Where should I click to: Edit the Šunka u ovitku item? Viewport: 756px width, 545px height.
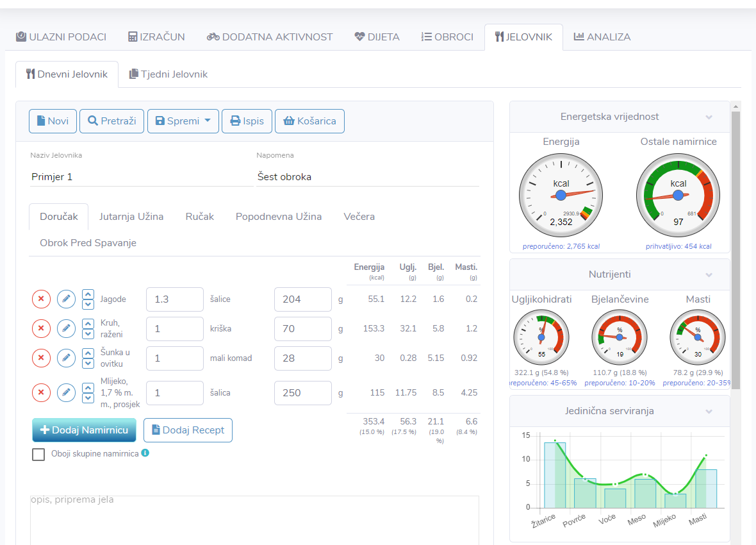66,358
